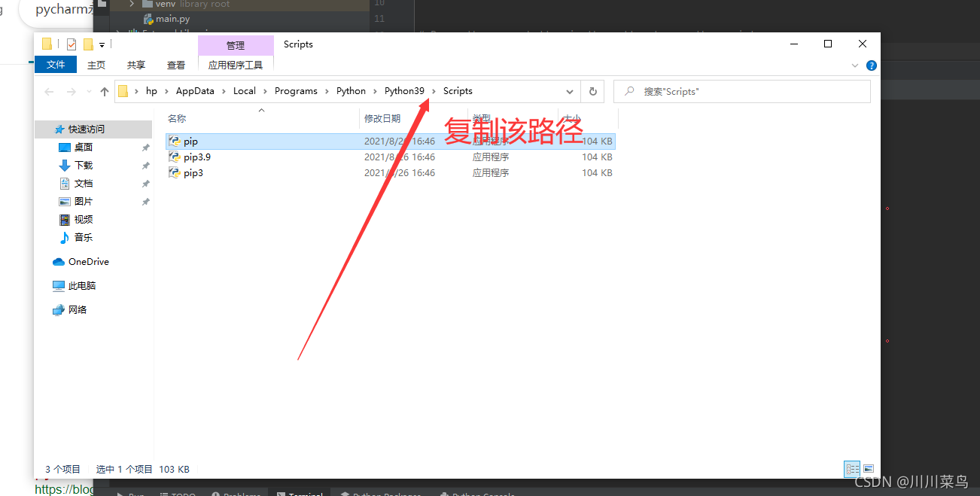This screenshot has width=980, height=496.
Task: Expand the chevron between AppData and Local
Action: click(x=224, y=91)
